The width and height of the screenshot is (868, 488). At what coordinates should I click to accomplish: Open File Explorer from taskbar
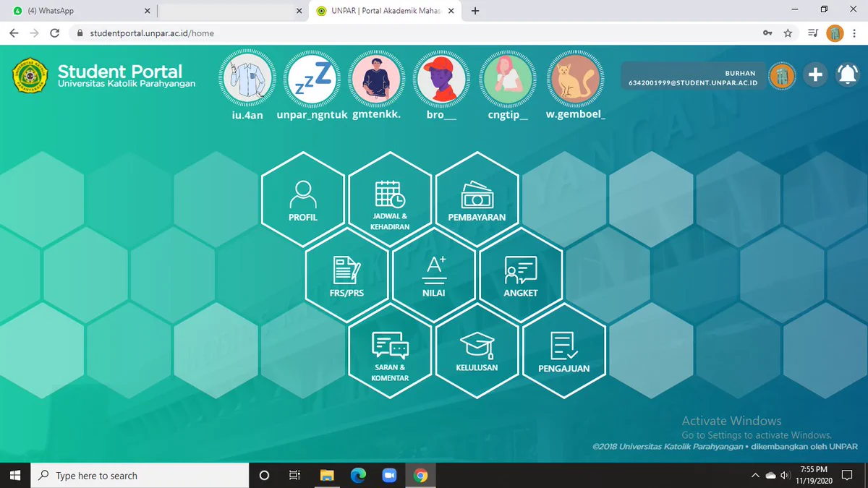point(327,475)
